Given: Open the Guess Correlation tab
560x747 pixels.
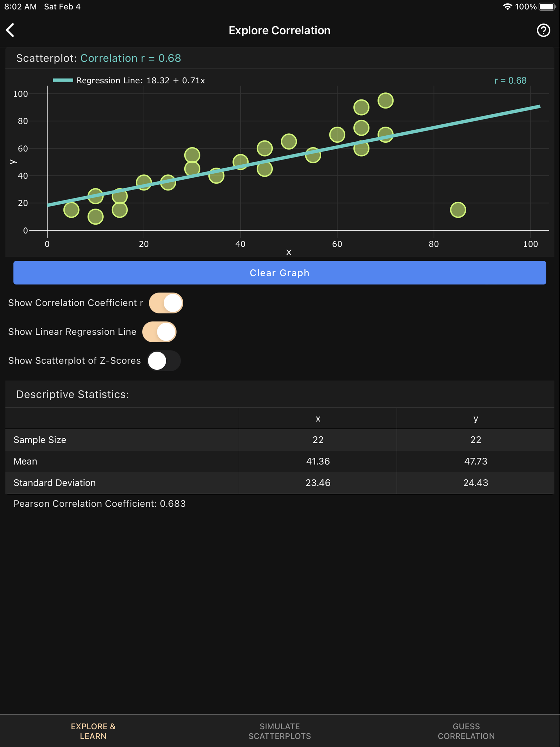Looking at the screenshot, I should tap(466, 731).
